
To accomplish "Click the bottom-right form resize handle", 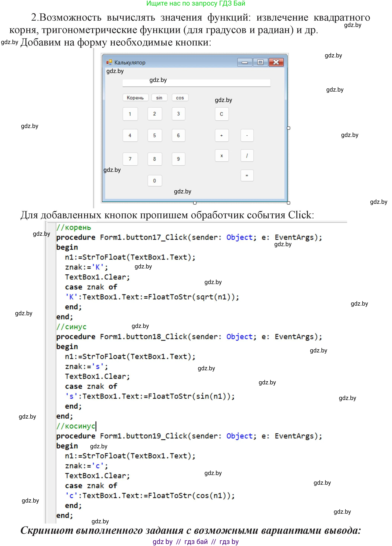I will (x=289, y=203).
